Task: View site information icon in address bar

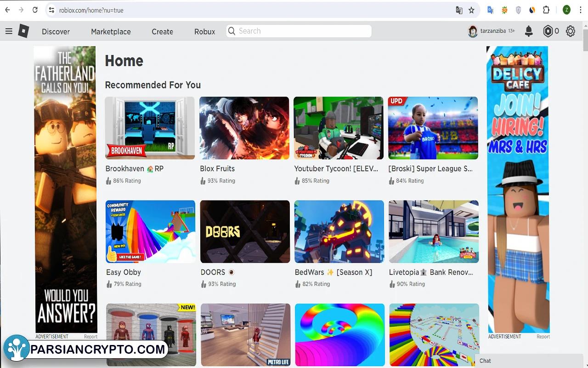Action: coord(51,10)
